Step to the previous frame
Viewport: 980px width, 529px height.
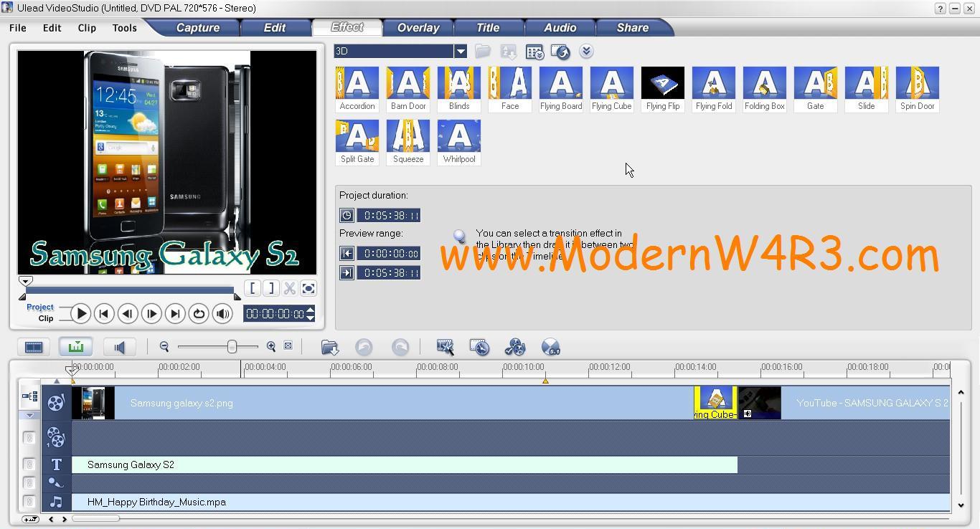click(x=128, y=313)
